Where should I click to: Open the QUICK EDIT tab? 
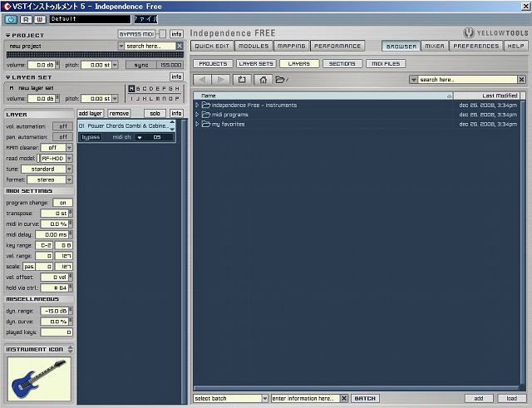[x=212, y=46]
